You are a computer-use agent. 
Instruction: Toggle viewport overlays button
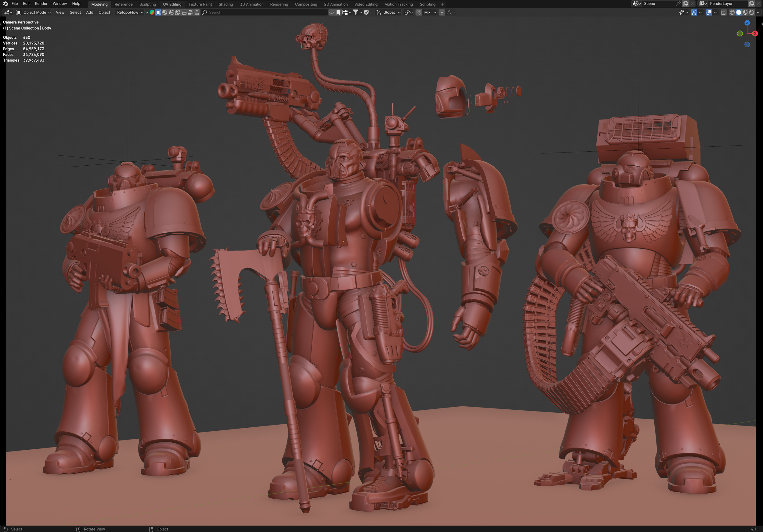coord(709,12)
